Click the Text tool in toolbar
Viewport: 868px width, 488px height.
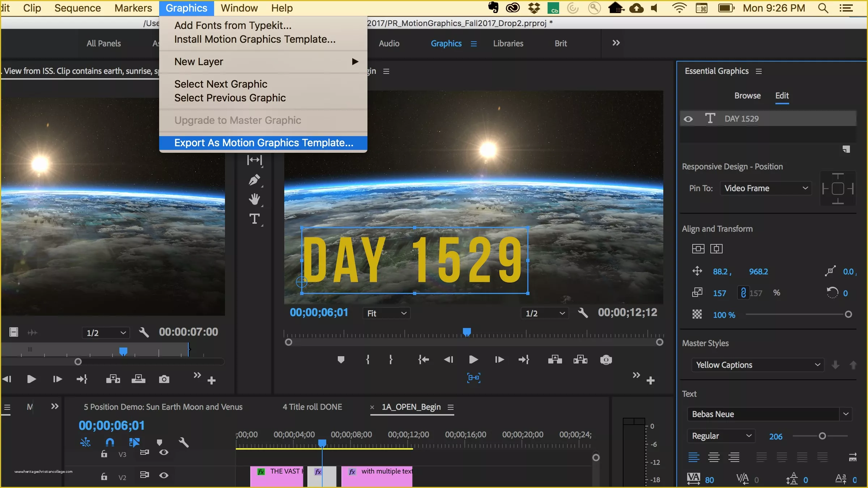click(255, 219)
